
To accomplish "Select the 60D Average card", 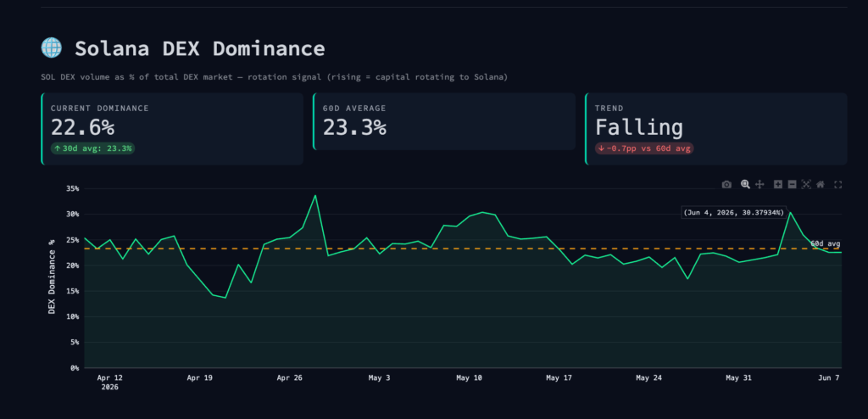I will click(444, 121).
